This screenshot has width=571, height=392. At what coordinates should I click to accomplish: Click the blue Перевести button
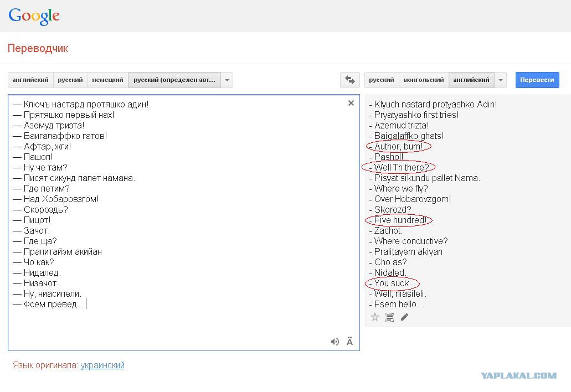[x=537, y=80]
